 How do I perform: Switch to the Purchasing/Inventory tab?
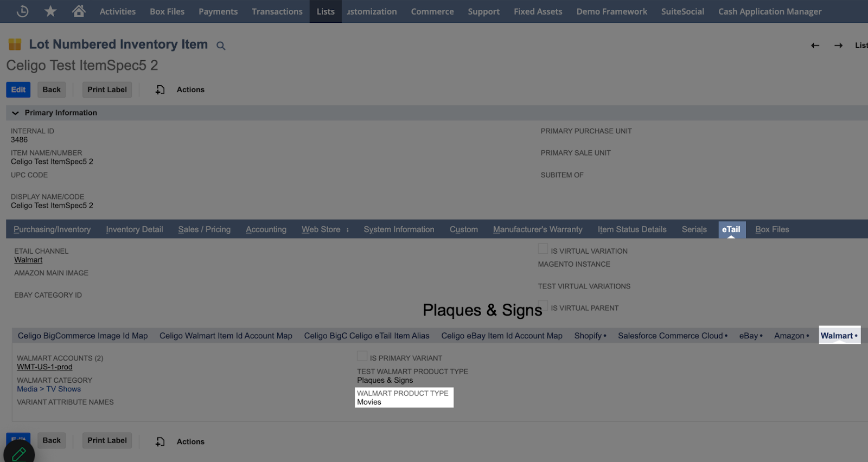pyautogui.click(x=52, y=229)
